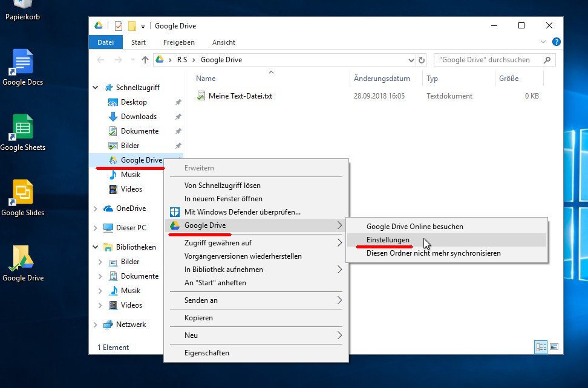
Task: Expand the OneDrive tree node
Action: point(95,209)
